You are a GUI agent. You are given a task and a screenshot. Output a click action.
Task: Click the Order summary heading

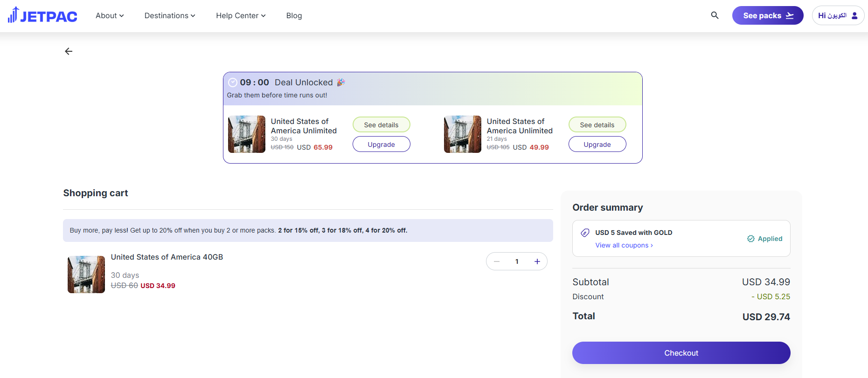click(x=608, y=207)
